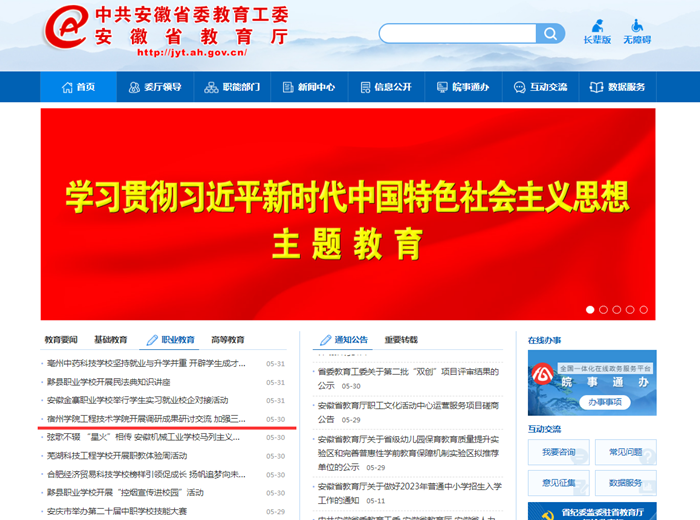Select the second carousel slide dot
Screen dimensions: 700x520
[603, 310]
